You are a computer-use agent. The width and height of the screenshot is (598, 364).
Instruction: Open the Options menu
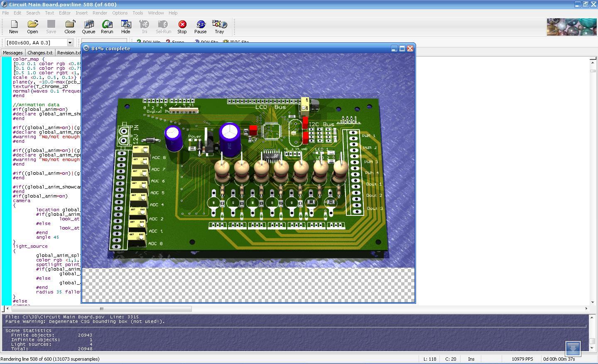tap(120, 13)
